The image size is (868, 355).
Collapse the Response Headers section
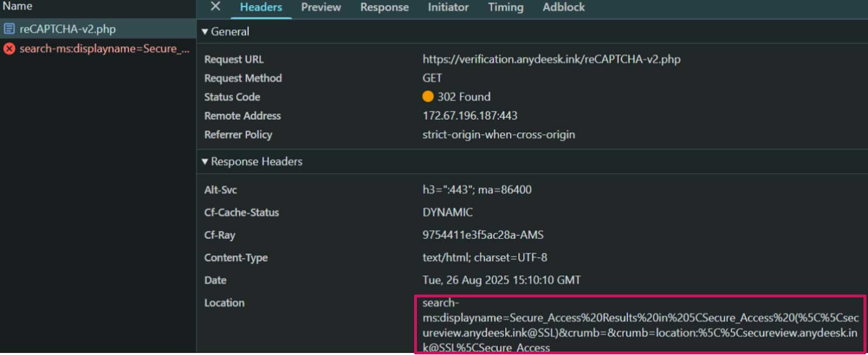click(x=205, y=162)
